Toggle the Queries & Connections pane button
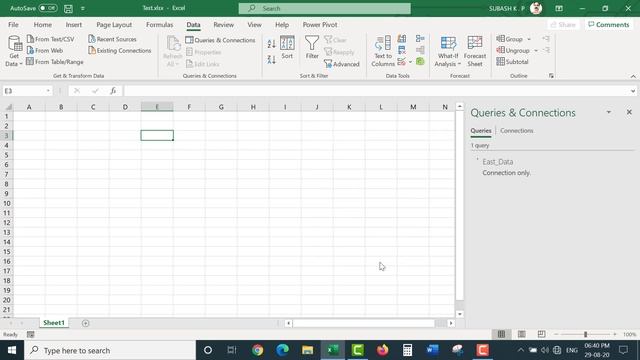640x360 pixels. 220,40
